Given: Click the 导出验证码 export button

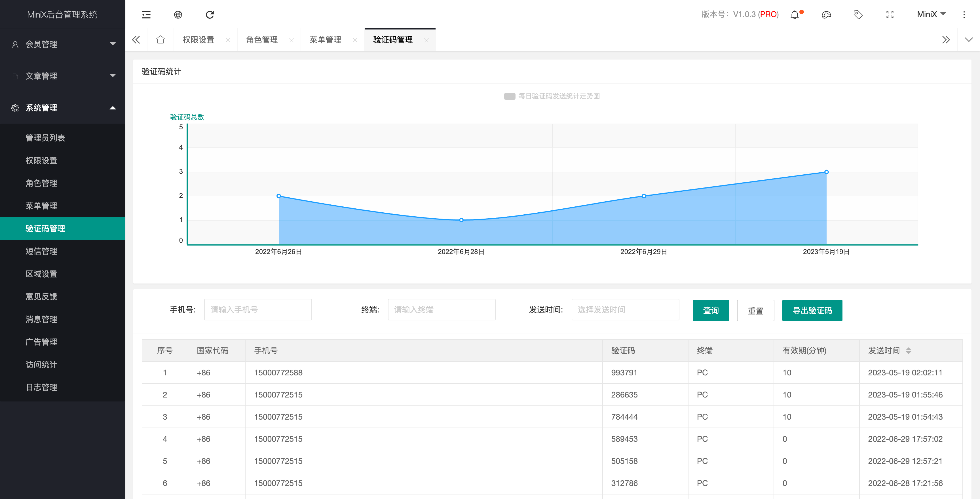Looking at the screenshot, I should tap(812, 310).
